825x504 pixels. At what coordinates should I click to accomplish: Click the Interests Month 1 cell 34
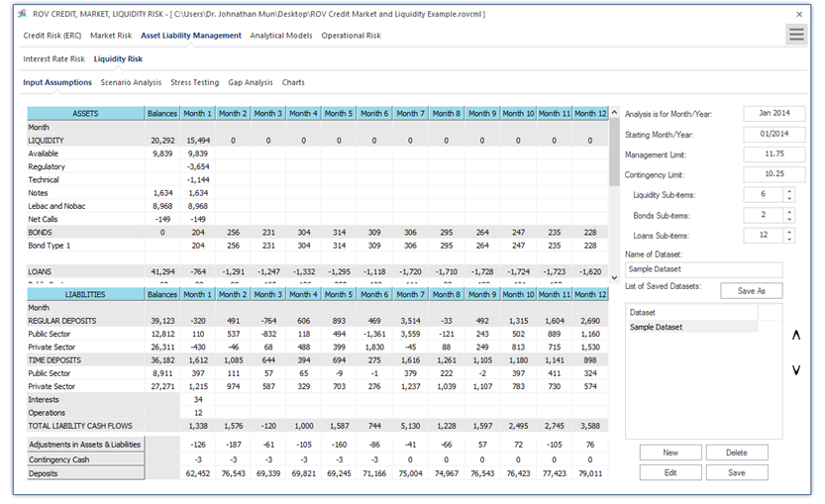[x=198, y=400]
